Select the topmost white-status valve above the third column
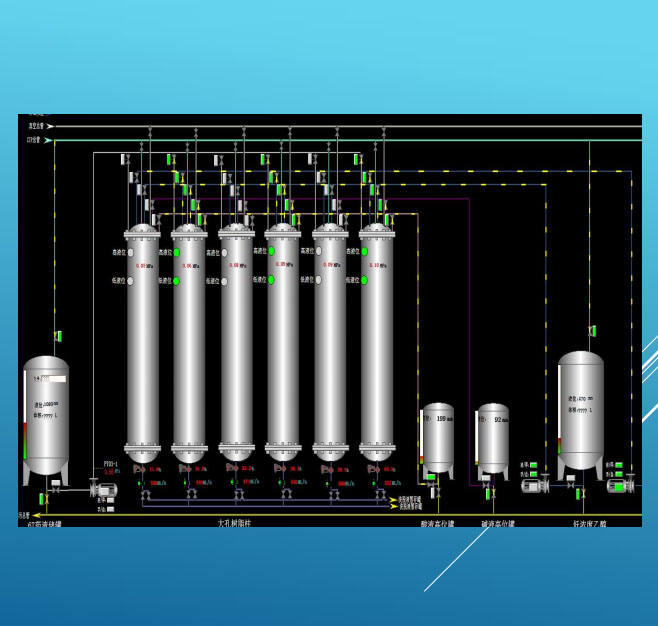 [219, 160]
